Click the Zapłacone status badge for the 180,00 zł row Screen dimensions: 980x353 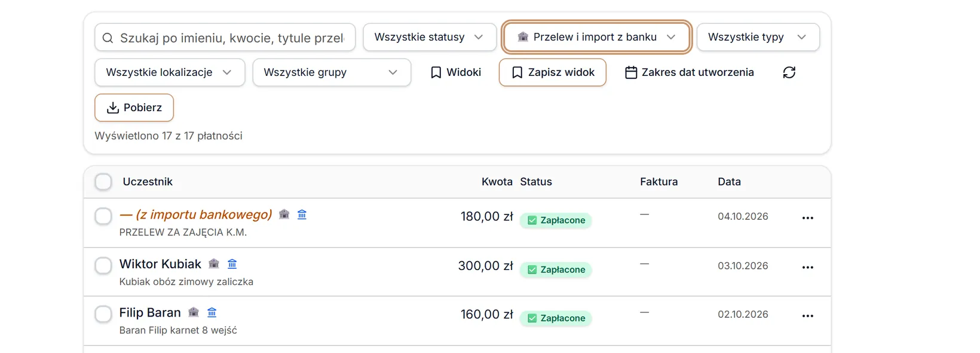click(x=556, y=220)
